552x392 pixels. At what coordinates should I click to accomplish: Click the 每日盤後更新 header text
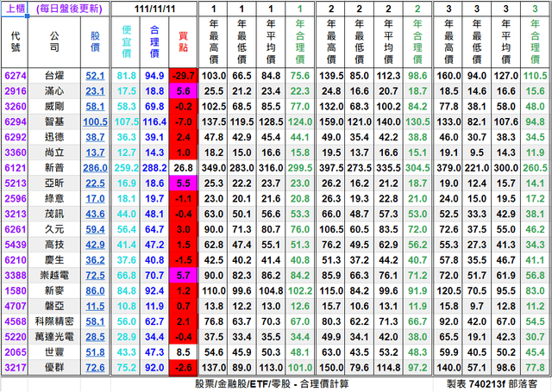pos(69,9)
